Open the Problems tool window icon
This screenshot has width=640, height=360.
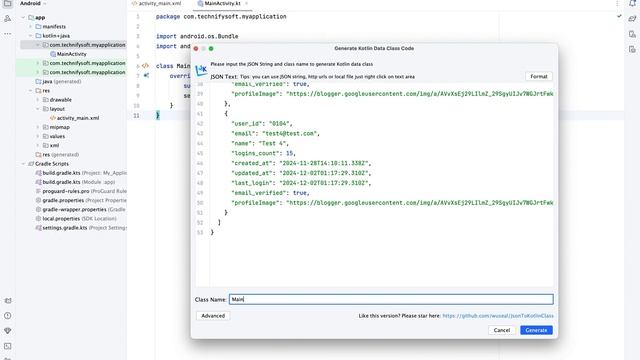(x=7, y=316)
